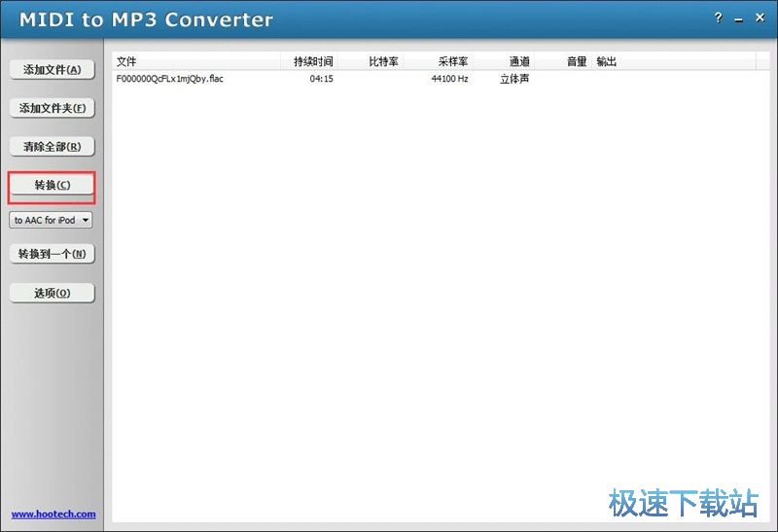Open the help question mark icon
This screenshot has height=532, width=778.
pos(718,18)
